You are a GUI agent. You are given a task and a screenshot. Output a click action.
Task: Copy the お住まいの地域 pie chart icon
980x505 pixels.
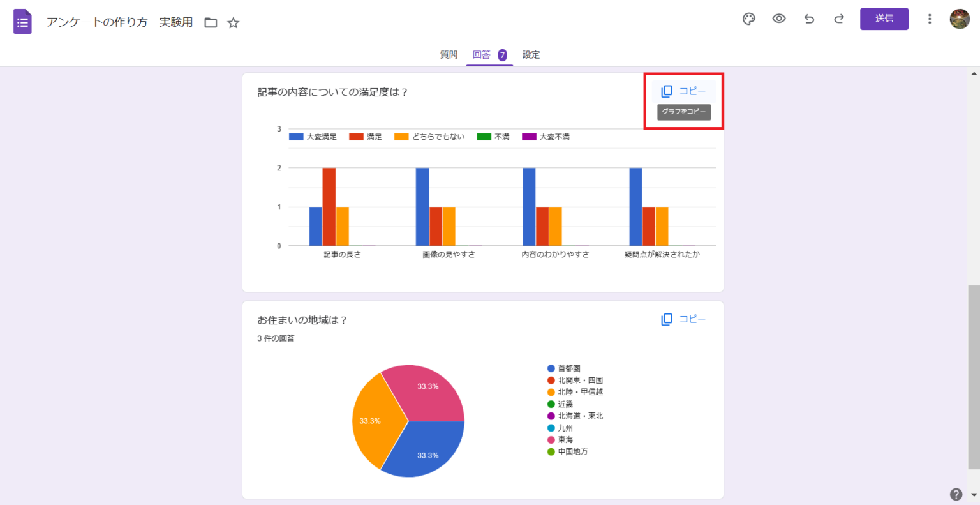(x=666, y=319)
